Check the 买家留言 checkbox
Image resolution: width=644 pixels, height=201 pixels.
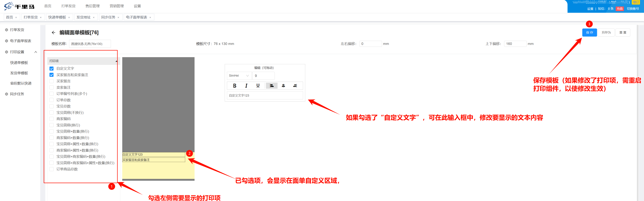tap(51, 81)
